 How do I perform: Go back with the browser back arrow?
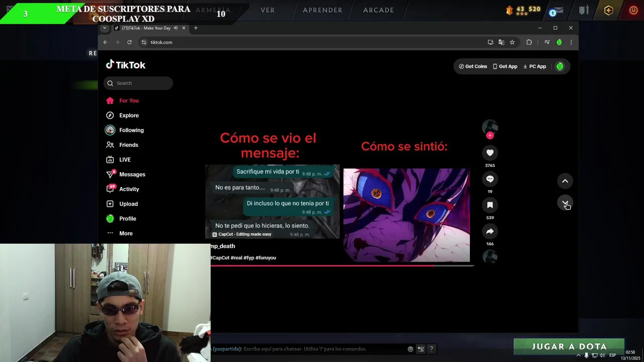(x=105, y=42)
